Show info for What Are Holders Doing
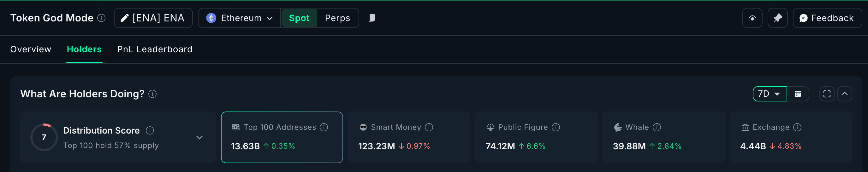 [153, 94]
